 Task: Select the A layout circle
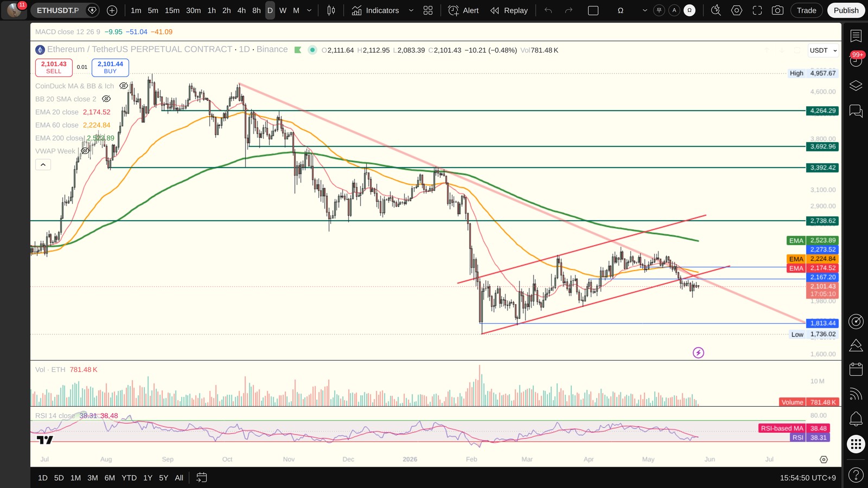(x=674, y=10)
